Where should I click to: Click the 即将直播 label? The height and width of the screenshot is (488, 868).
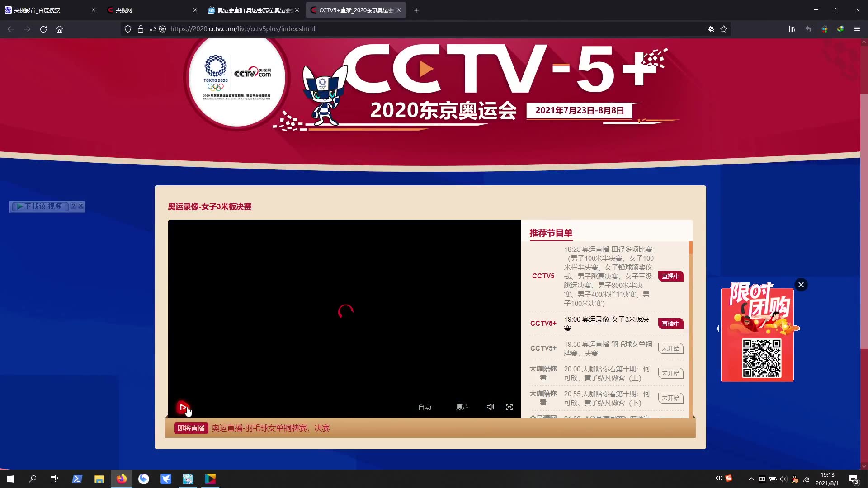[x=191, y=428]
